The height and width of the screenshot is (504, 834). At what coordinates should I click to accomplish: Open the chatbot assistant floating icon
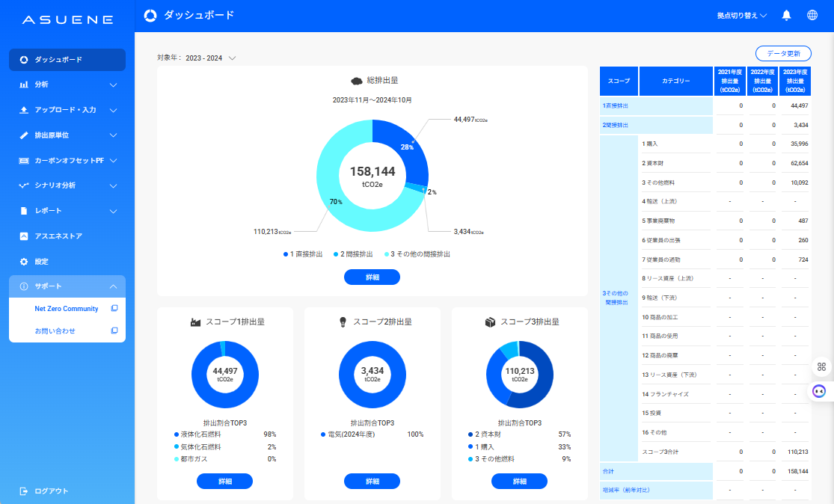tap(819, 392)
